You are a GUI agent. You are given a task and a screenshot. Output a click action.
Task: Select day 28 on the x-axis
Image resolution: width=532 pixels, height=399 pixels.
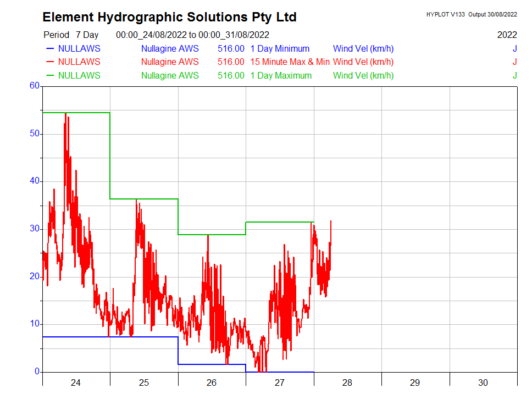click(347, 383)
